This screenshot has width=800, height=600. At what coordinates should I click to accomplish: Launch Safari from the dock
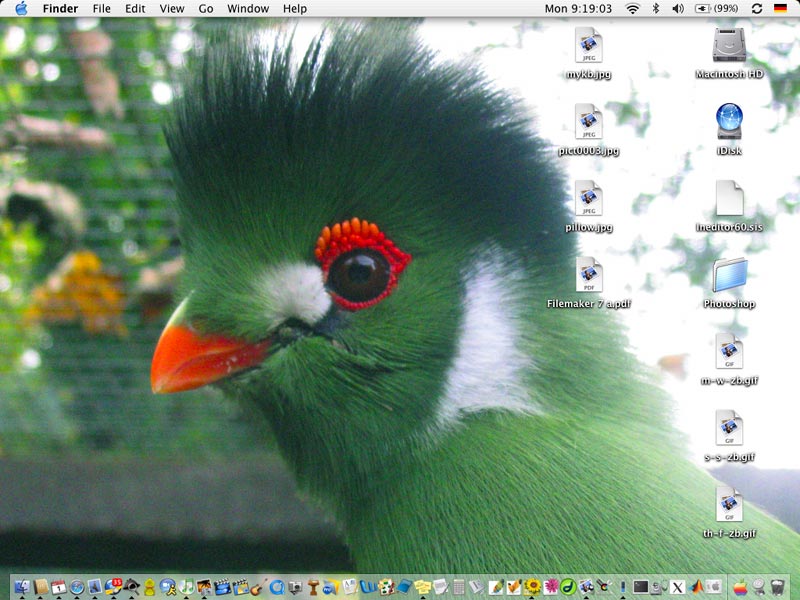coord(76,587)
